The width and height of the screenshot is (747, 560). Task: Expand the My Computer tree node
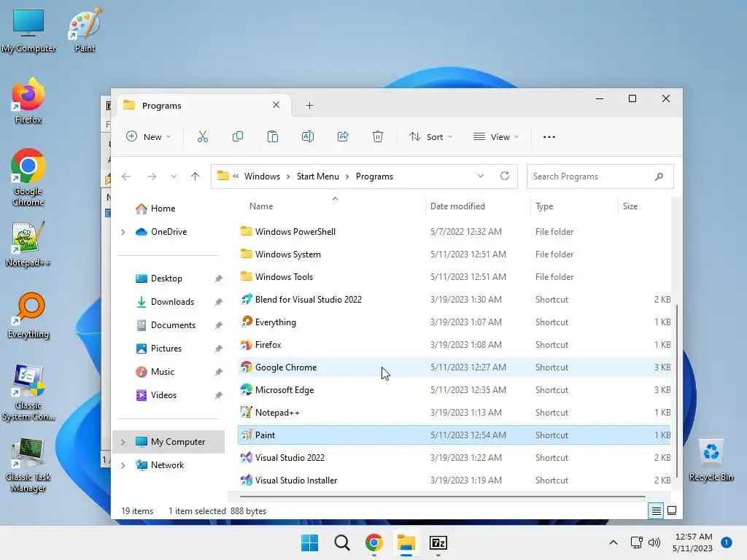(123, 442)
